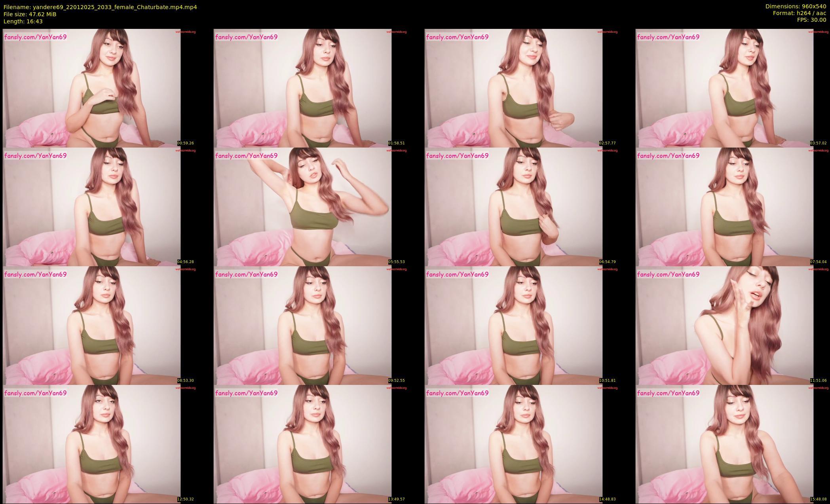Click the 'Dimensions: 960x540' text
This screenshot has width=830, height=504.
click(x=796, y=6)
